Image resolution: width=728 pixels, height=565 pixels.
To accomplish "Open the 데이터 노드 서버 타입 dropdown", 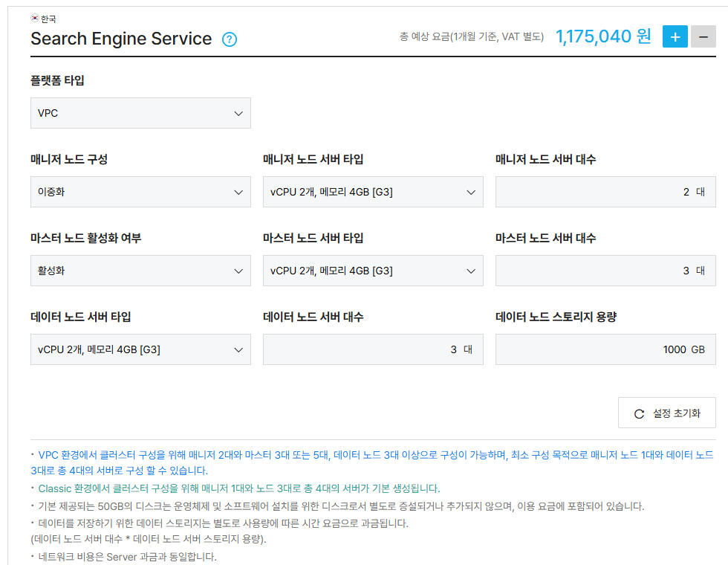I will coord(140,349).
